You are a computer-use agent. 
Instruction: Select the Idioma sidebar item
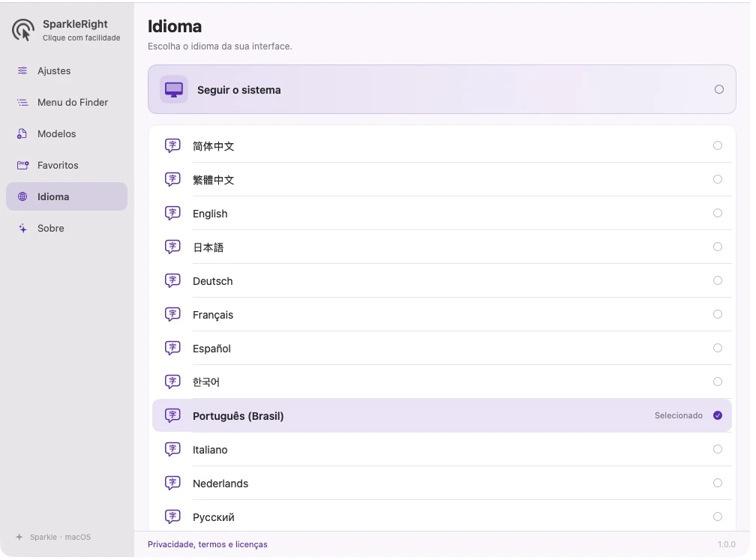point(67,196)
